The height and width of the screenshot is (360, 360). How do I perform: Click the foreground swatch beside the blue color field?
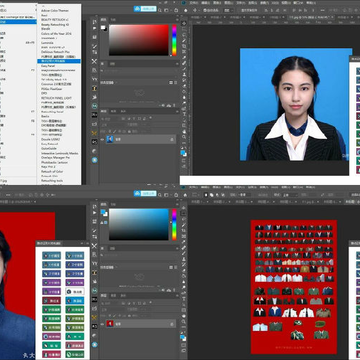(x=103, y=212)
